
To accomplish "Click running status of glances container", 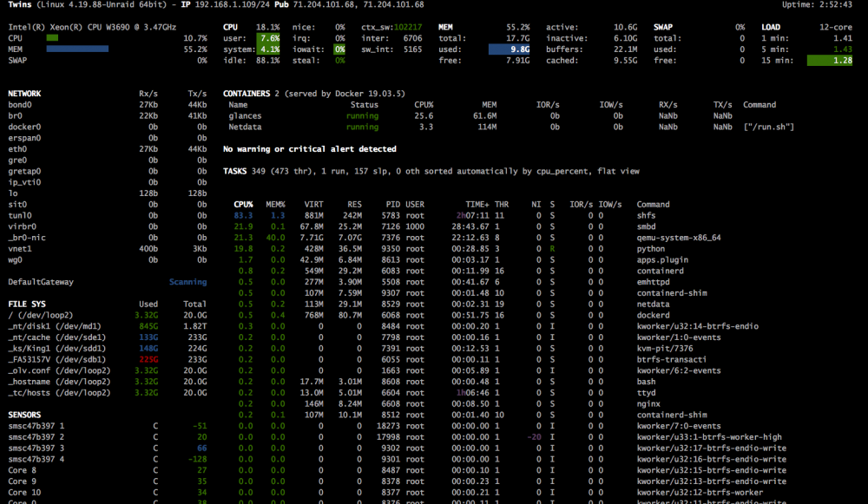I will [362, 115].
